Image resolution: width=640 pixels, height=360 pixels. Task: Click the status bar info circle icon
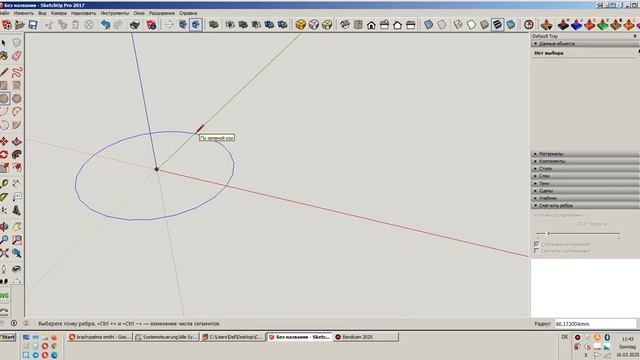click(14, 323)
